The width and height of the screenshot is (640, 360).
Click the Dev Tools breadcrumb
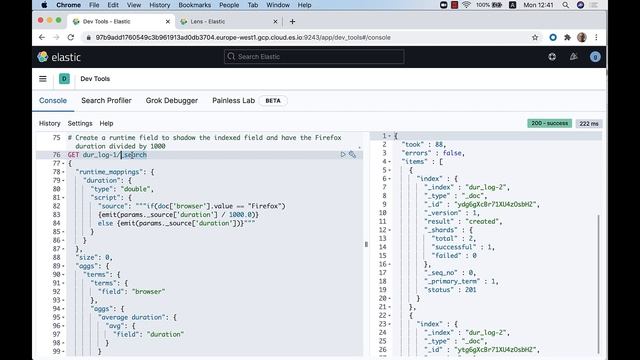point(95,79)
